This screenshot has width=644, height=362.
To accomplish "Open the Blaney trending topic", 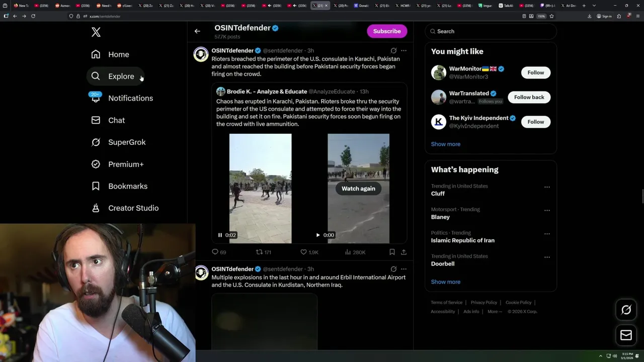I will [440, 217].
